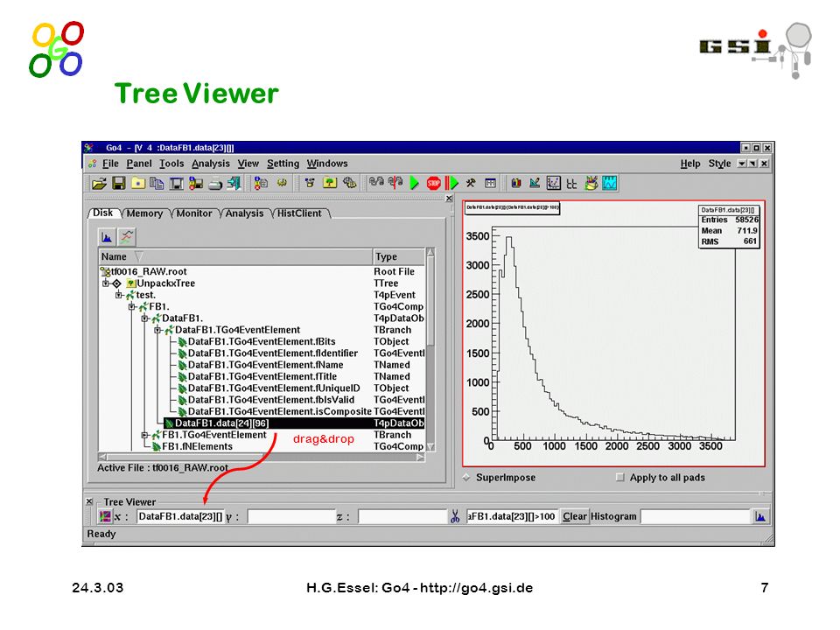This screenshot has width=840, height=630.
Task: Select the tf0016_RAW.root file row
Action: click(x=262, y=271)
